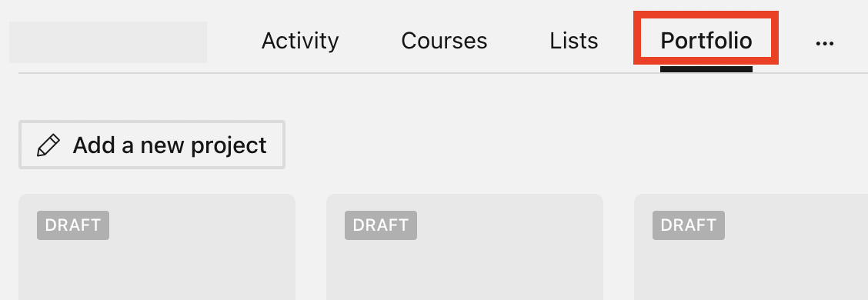Click the blank space between Lists and Portfolio

point(616,41)
